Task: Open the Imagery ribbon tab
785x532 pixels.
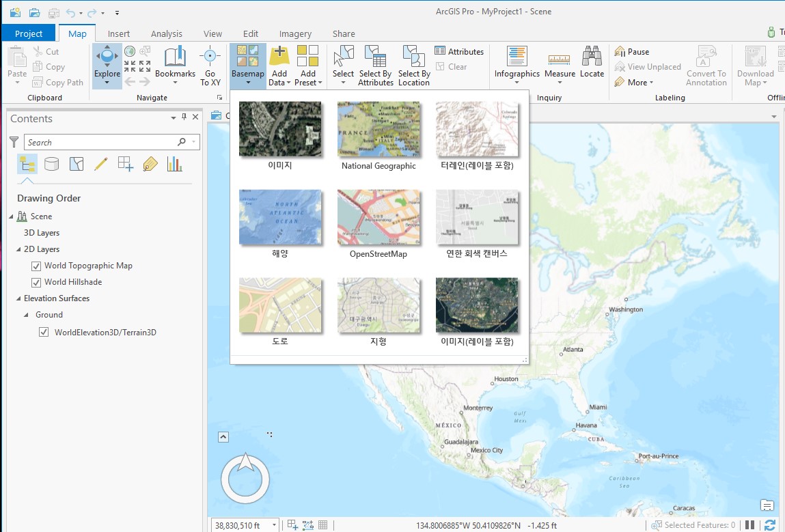Action: coord(295,33)
